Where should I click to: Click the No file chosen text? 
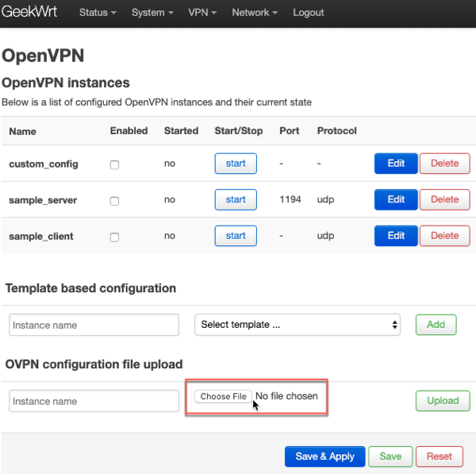click(286, 396)
